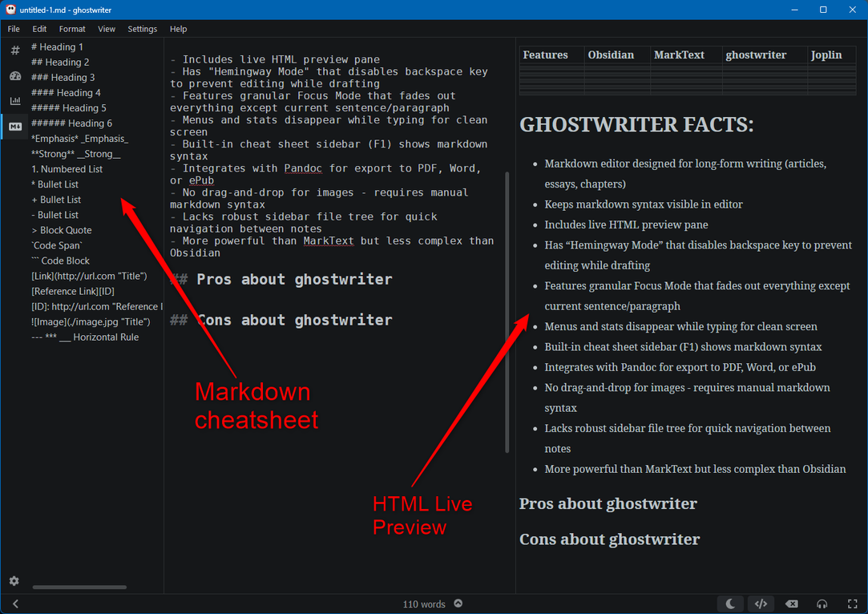The width and height of the screenshot is (868, 614).
Task: Select '+ Bullet List' cheat sheet entry
Action: (56, 200)
